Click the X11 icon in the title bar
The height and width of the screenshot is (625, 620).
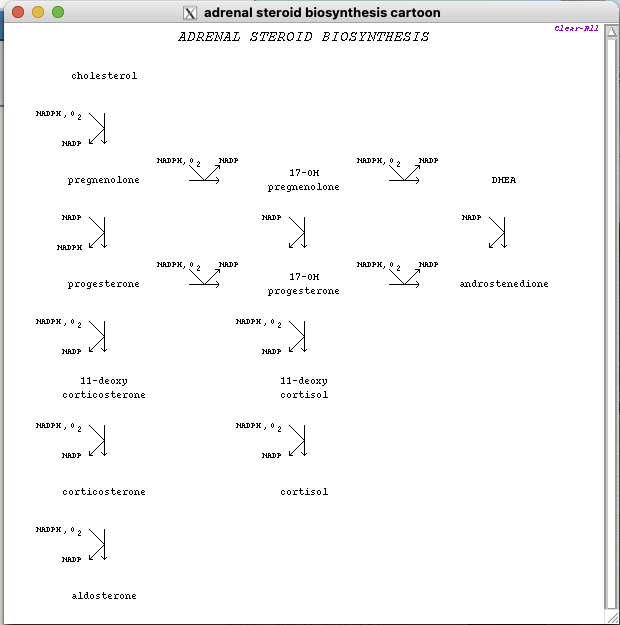point(191,13)
